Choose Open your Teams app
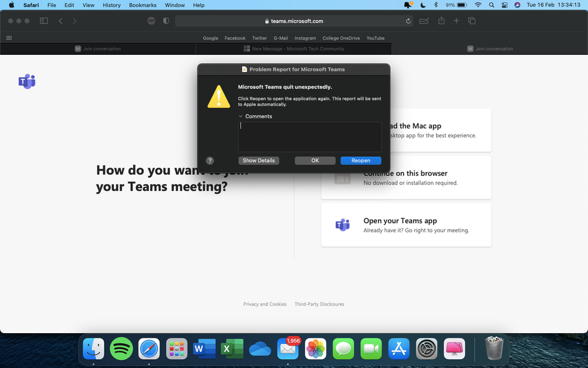The width and height of the screenshot is (588, 368). click(406, 225)
